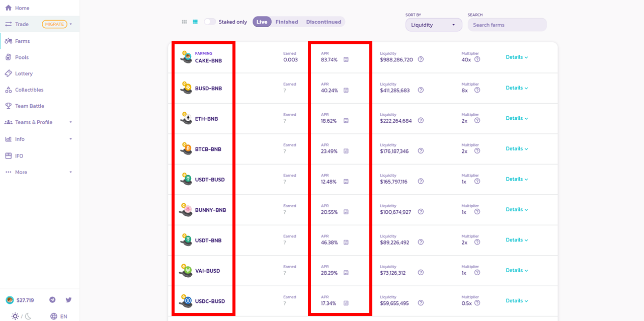
Task: Expand Details for CAKE-BNB farm
Action: click(x=517, y=57)
